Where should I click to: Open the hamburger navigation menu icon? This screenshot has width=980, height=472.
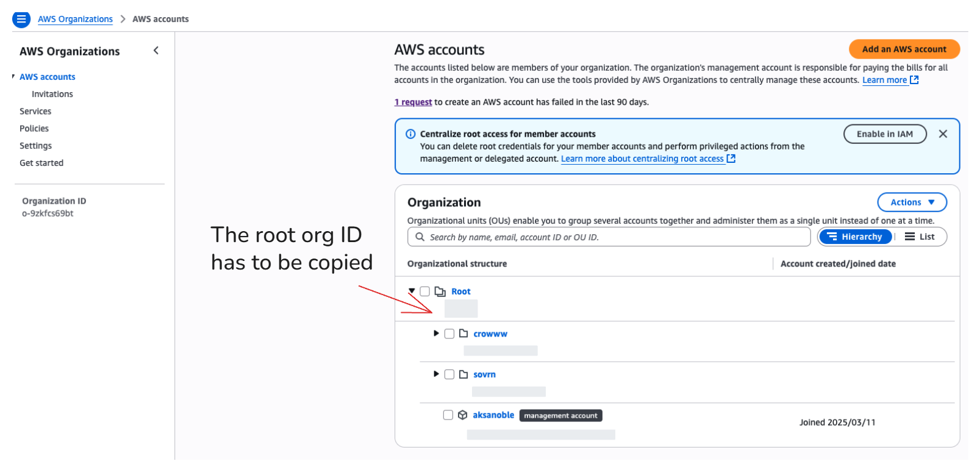point(21,20)
